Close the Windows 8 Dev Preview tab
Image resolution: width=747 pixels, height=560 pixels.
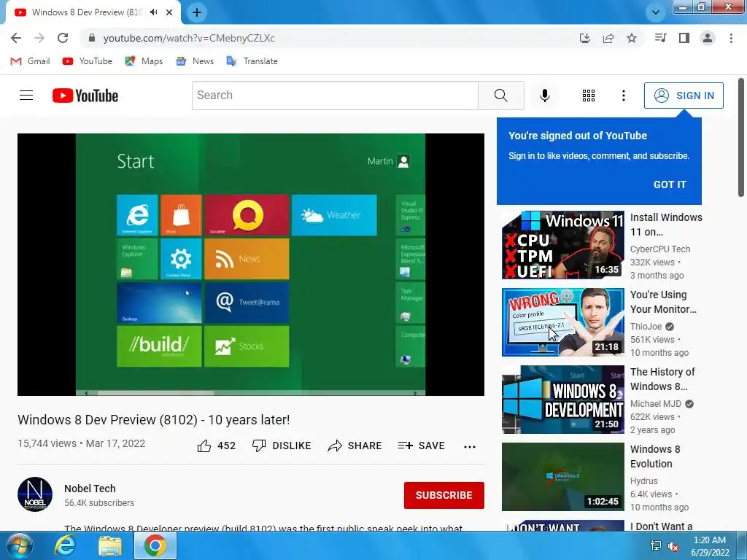(x=169, y=12)
